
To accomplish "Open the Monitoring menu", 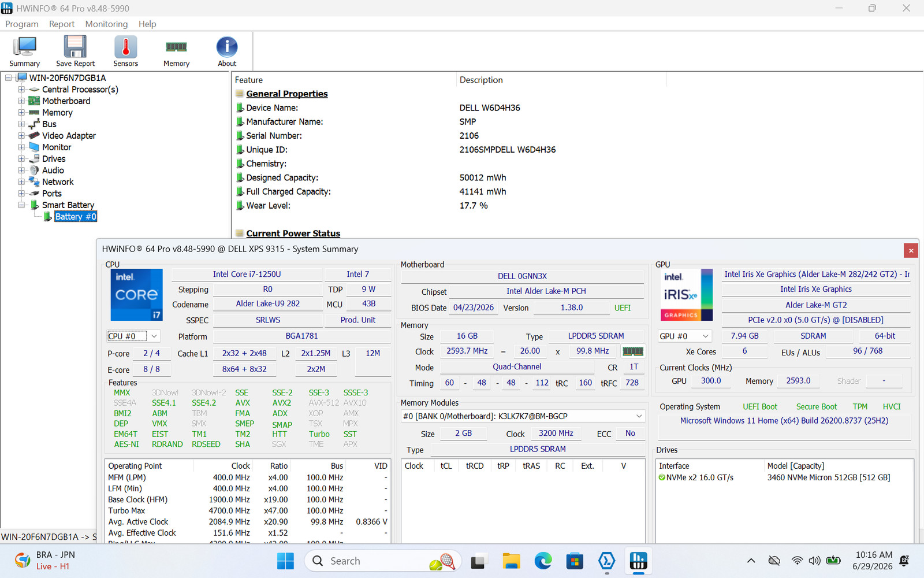I will coord(106,24).
